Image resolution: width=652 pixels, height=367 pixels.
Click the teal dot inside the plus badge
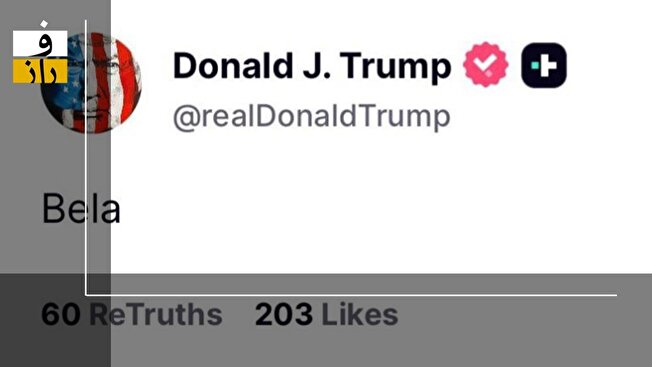(x=535, y=65)
